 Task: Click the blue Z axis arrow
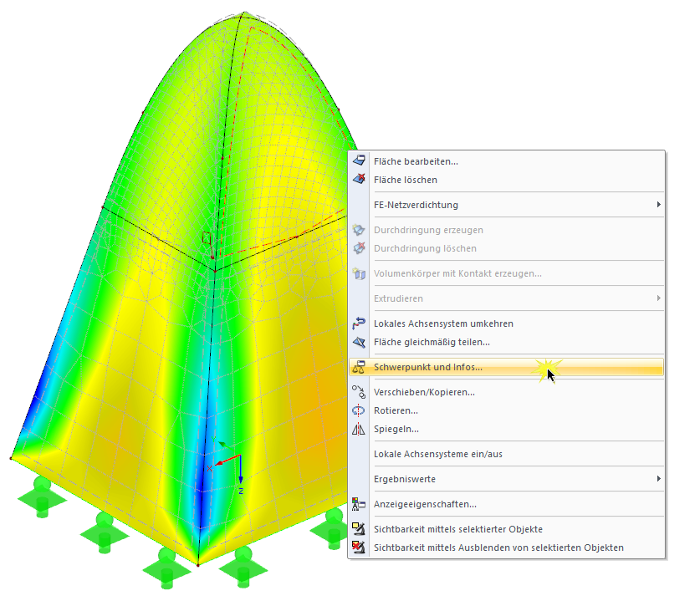coord(241,470)
